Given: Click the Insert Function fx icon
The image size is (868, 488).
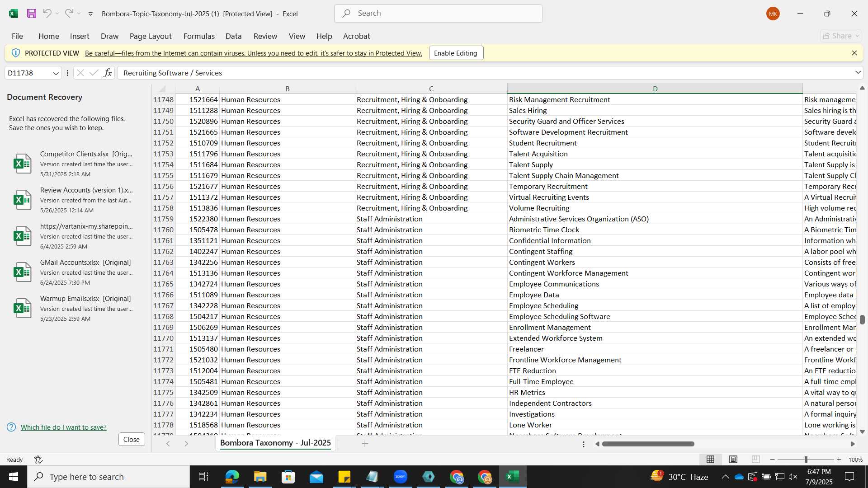Looking at the screenshot, I should [x=108, y=73].
